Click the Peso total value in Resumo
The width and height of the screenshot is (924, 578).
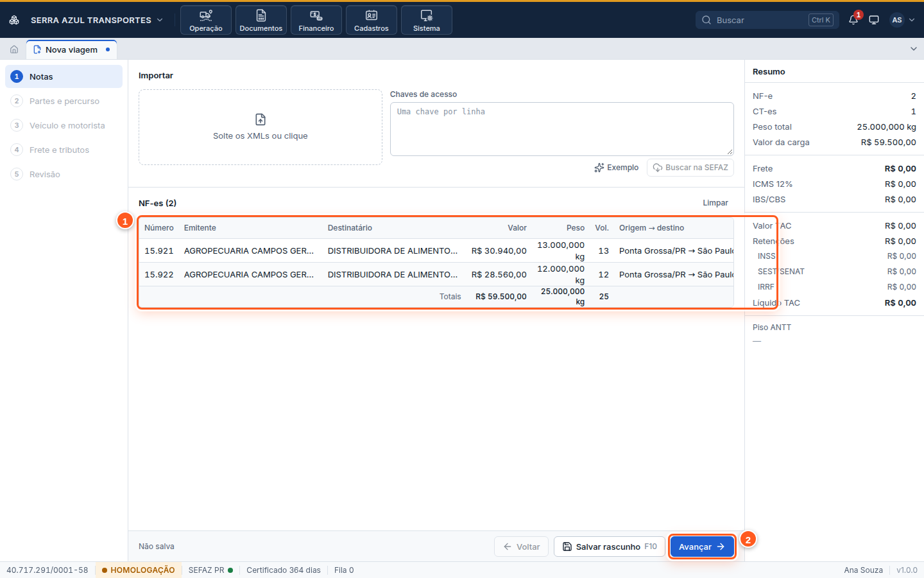pyautogui.click(x=887, y=127)
